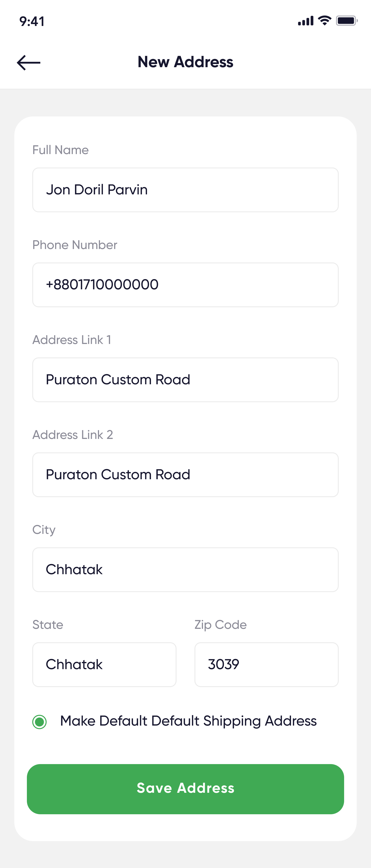Edit the Zip Code field showing 3039
This screenshot has height=868, width=371.
266,664
